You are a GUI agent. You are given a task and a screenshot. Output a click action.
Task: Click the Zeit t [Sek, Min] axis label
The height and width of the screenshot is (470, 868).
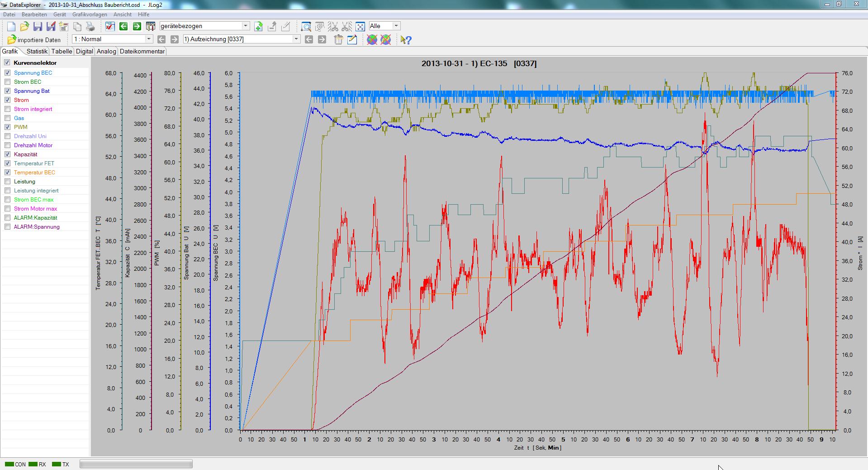[537, 448]
